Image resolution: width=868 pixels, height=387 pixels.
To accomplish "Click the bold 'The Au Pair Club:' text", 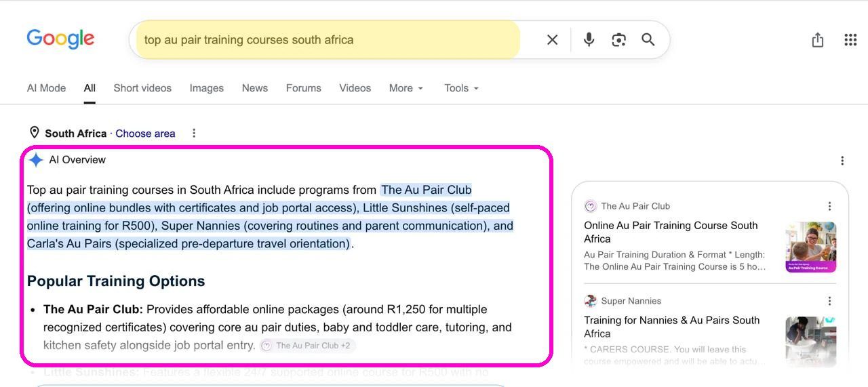I will click(x=93, y=310).
